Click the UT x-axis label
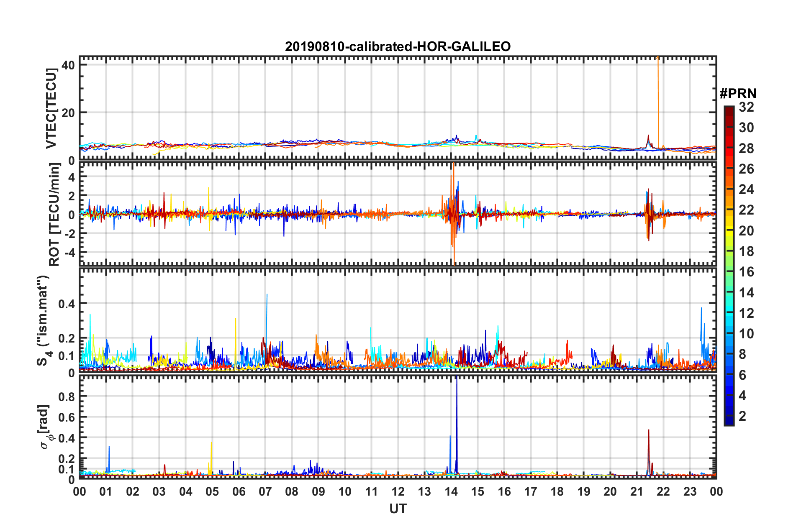 398,509
